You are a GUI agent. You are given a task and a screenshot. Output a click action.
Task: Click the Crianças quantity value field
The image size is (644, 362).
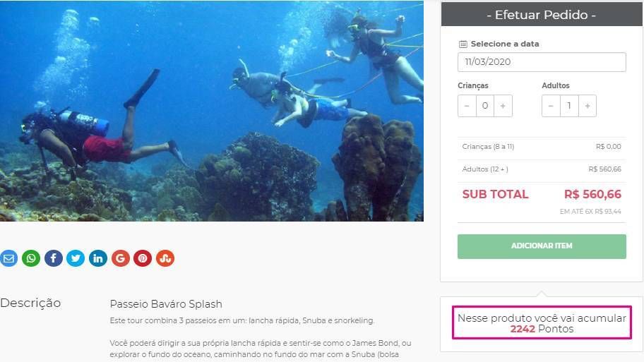(485, 106)
